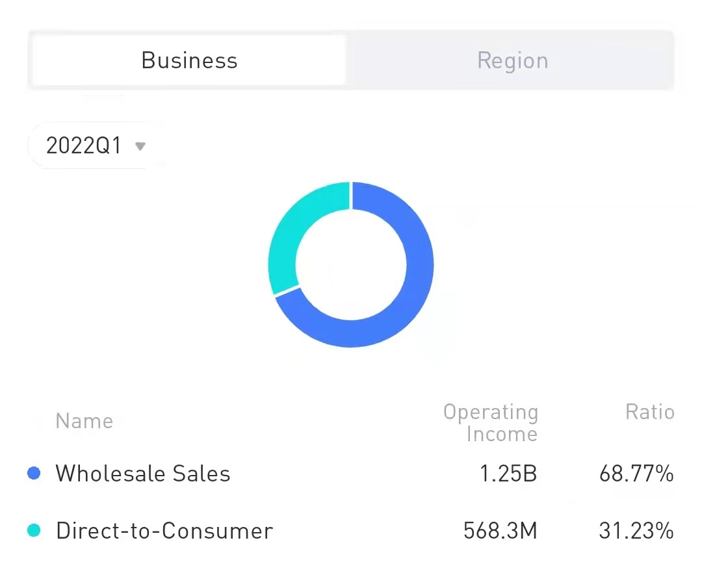The height and width of the screenshot is (588, 702).
Task: Click the 1.25B operating income value
Action: click(508, 474)
